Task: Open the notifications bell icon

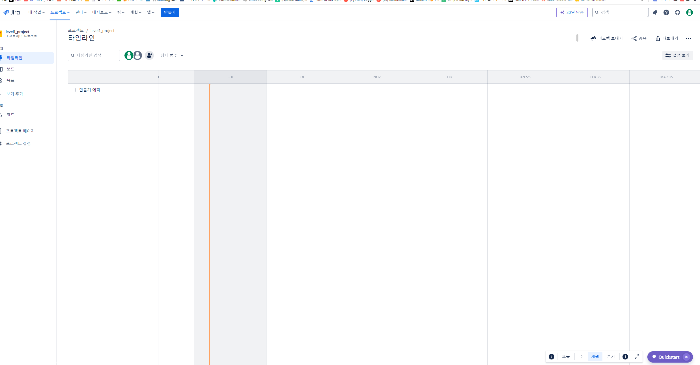Action: click(655, 12)
